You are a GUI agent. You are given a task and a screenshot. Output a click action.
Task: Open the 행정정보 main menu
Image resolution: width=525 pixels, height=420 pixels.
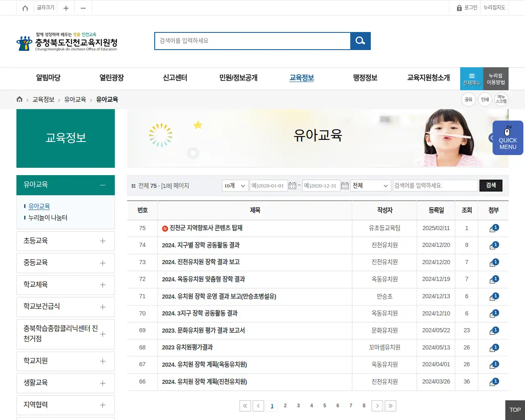coord(365,78)
